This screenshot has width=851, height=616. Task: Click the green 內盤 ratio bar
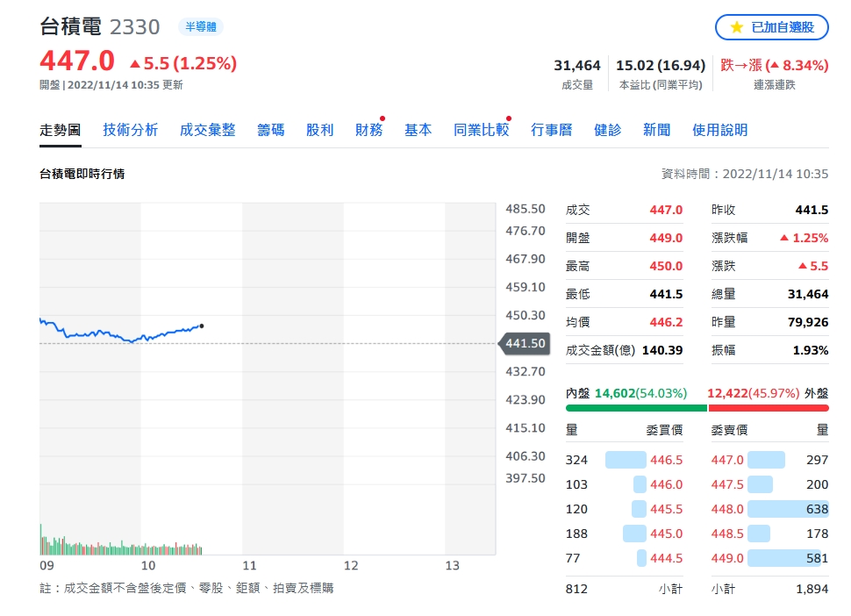[x=636, y=408]
